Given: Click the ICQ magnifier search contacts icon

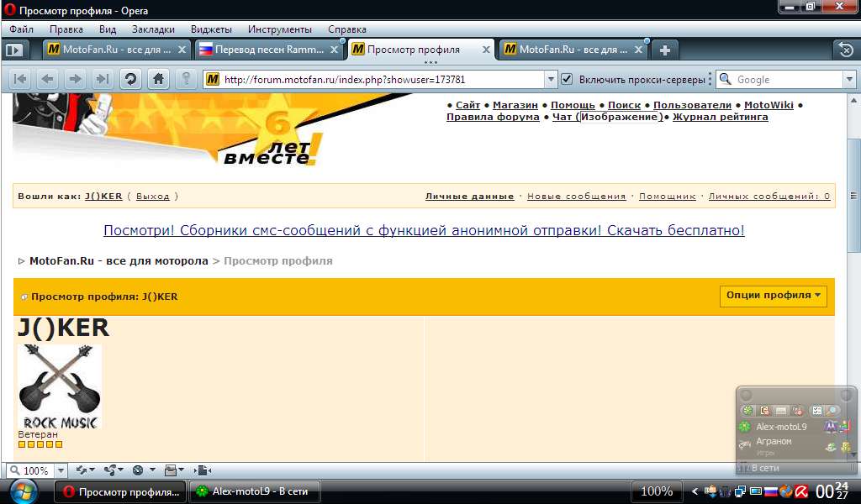Looking at the screenshot, I should tap(832, 410).
